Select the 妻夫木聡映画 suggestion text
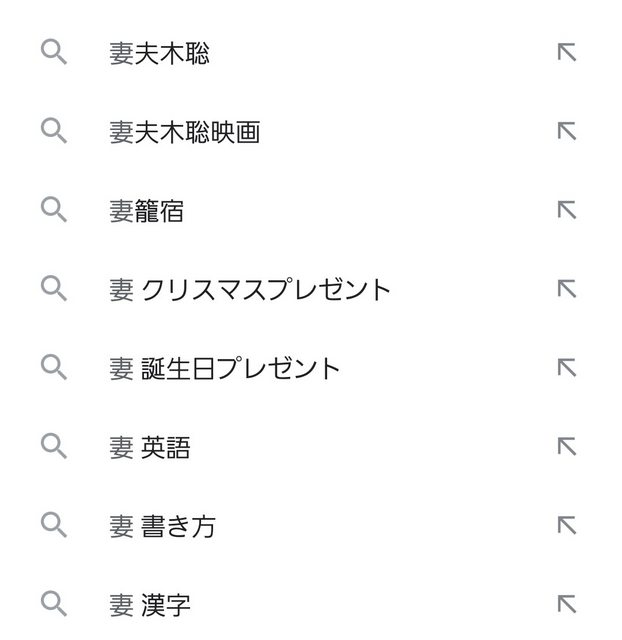Image resolution: width=622 pixels, height=640 pixels. (x=184, y=132)
